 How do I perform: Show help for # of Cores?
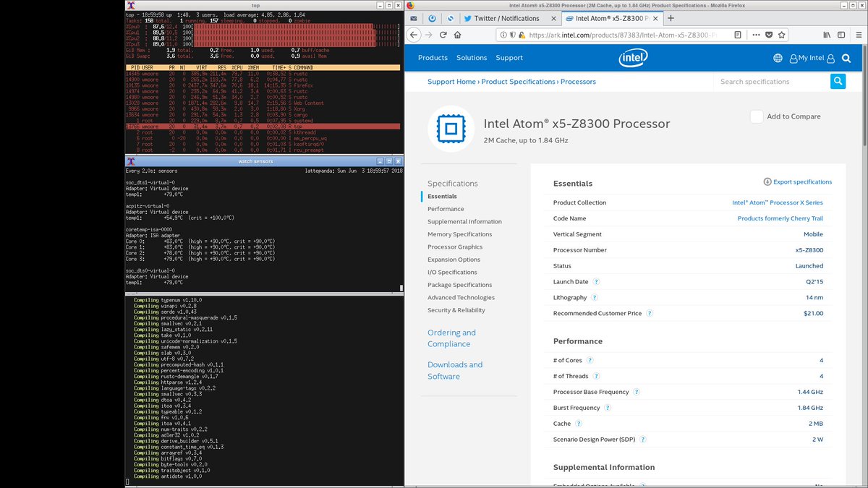[x=590, y=360]
